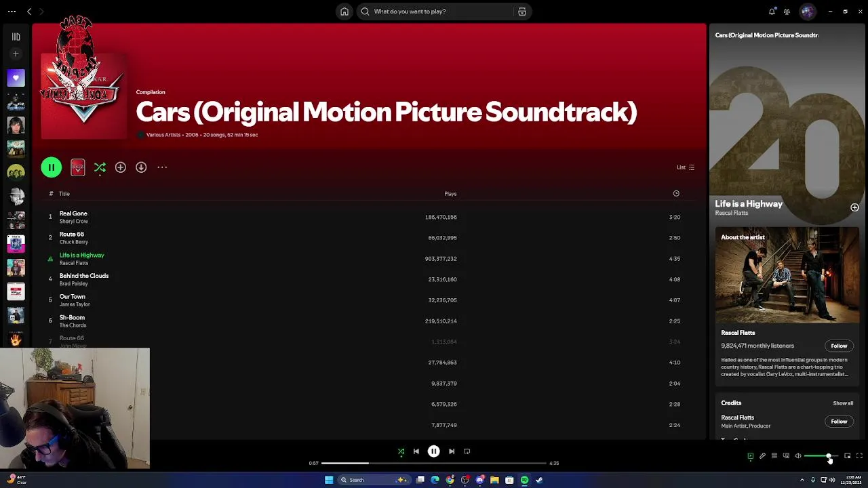Image resolution: width=868 pixels, height=488 pixels.
Task: Open Microsoft Edge from the taskbar
Action: (x=435, y=480)
